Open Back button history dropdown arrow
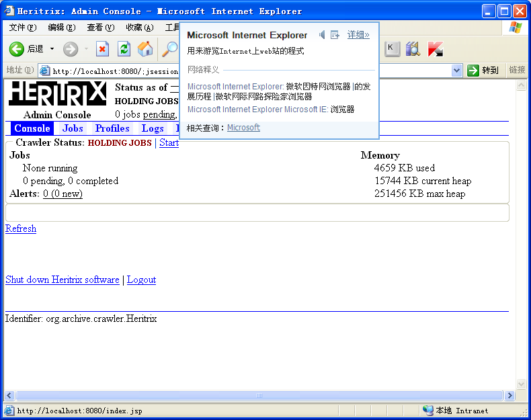Image resolution: width=531 pixels, height=420 pixels. (52, 49)
